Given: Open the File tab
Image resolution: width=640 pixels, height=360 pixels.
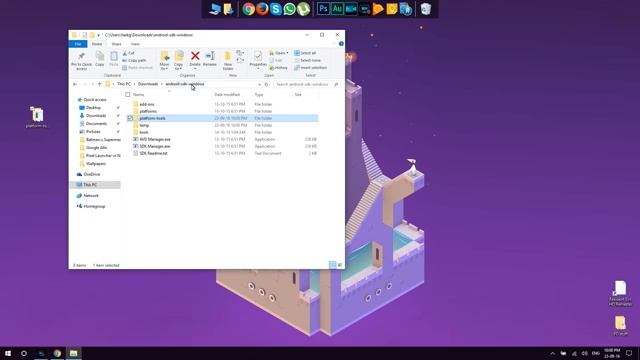Looking at the screenshot, I should tap(78, 44).
